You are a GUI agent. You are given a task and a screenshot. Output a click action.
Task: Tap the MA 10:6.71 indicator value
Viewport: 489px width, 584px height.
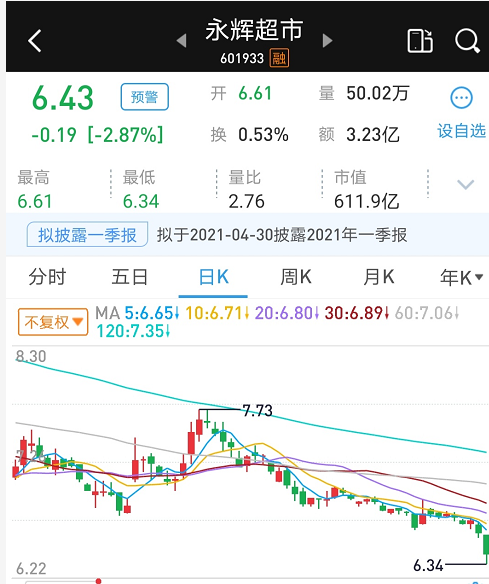click(x=217, y=313)
